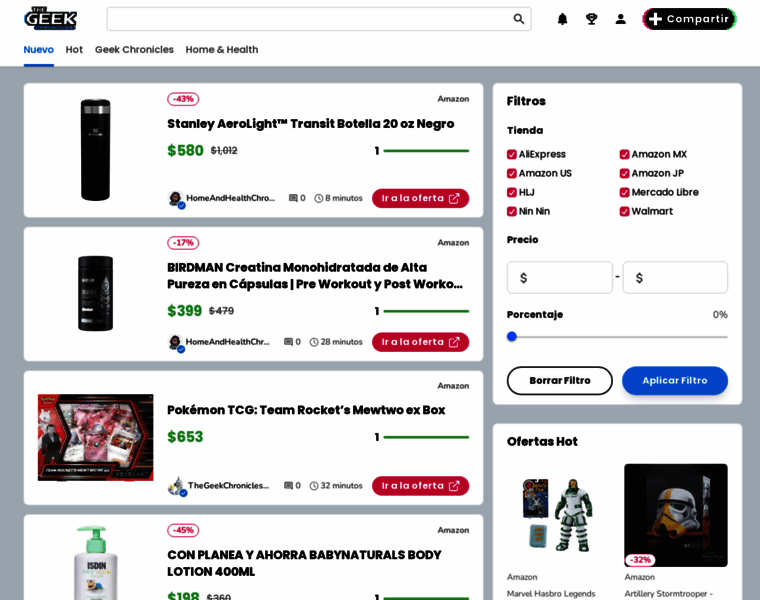This screenshot has width=760, height=600.
Task: Click the Pokémon card vote bar
Action: 426,437
